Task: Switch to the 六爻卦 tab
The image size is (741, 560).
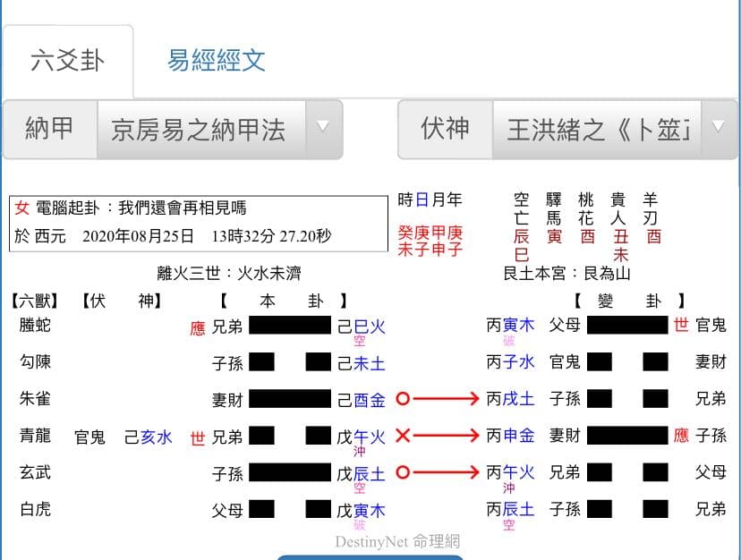Action: (68, 62)
